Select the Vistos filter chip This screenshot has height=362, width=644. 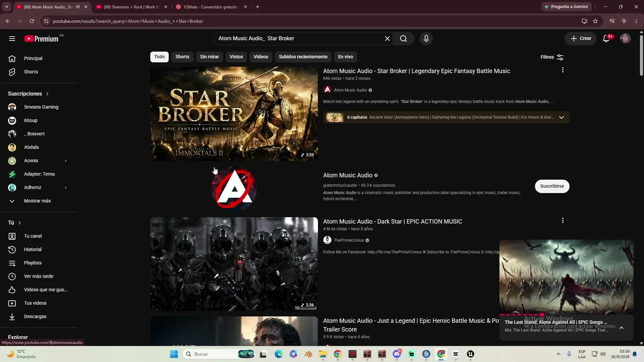coord(236,57)
